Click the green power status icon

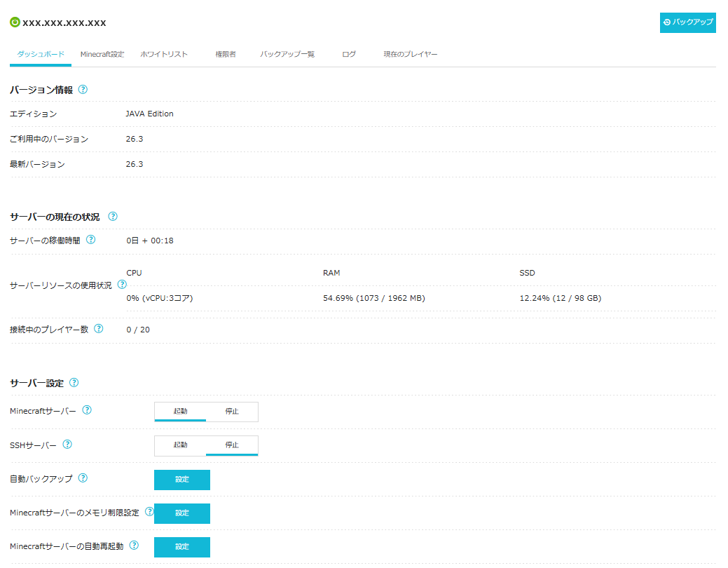[15, 22]
